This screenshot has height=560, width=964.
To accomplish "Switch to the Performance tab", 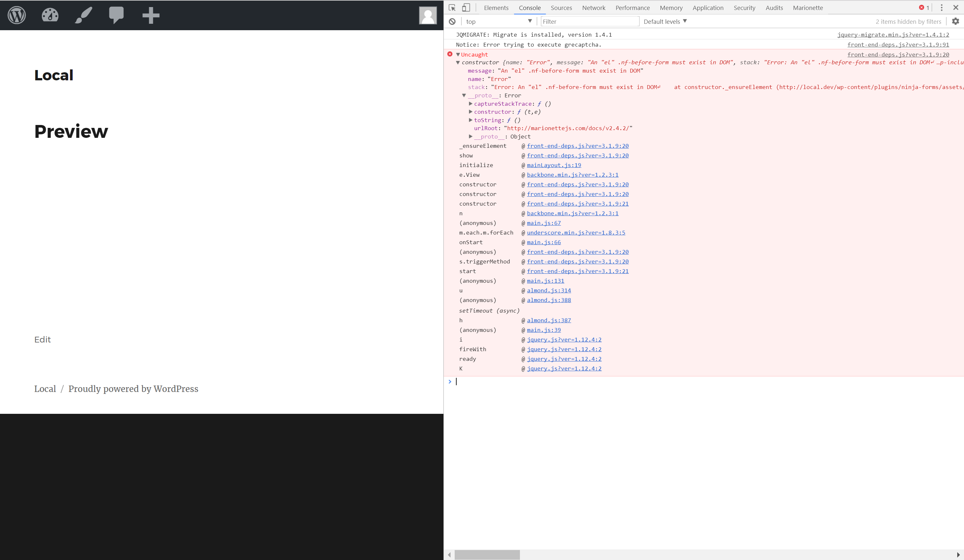I will [632, 8].
